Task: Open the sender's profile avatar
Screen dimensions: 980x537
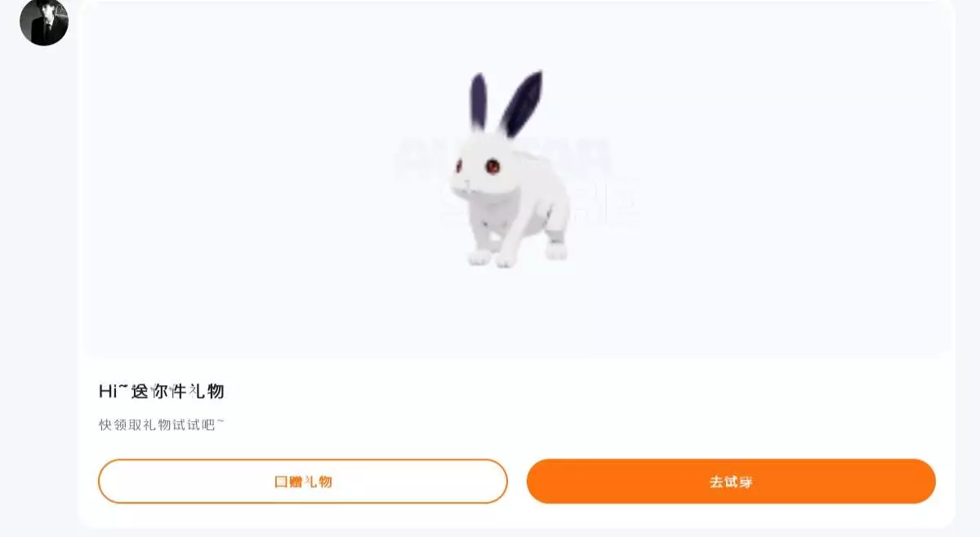Action: [44, 20]
